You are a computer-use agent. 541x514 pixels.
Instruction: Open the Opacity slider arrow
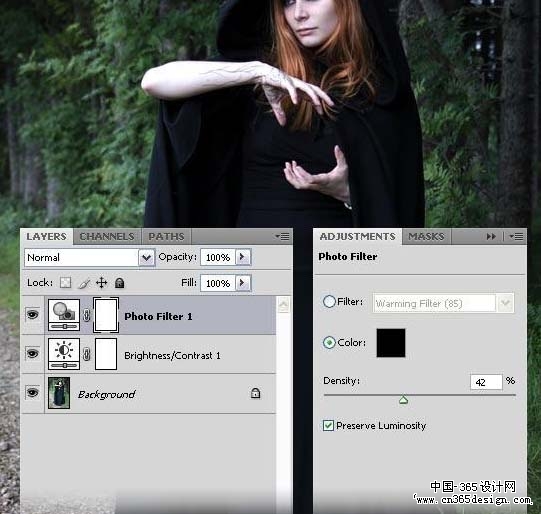243,257
